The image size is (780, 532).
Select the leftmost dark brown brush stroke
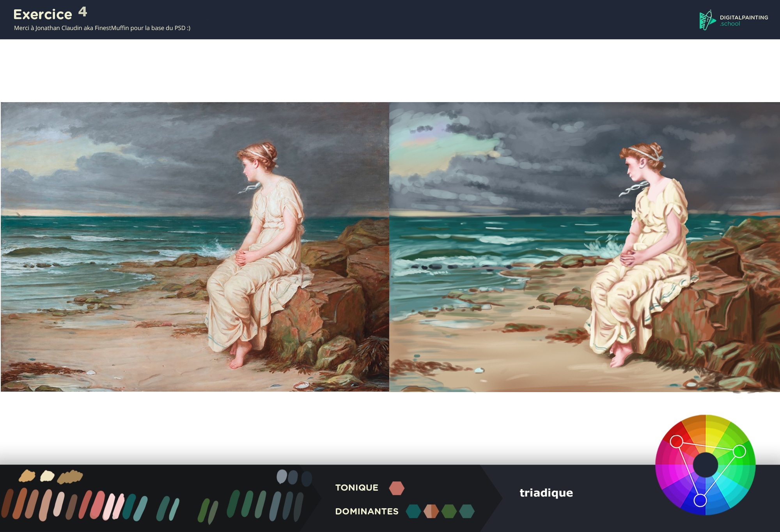coord(7,504)
